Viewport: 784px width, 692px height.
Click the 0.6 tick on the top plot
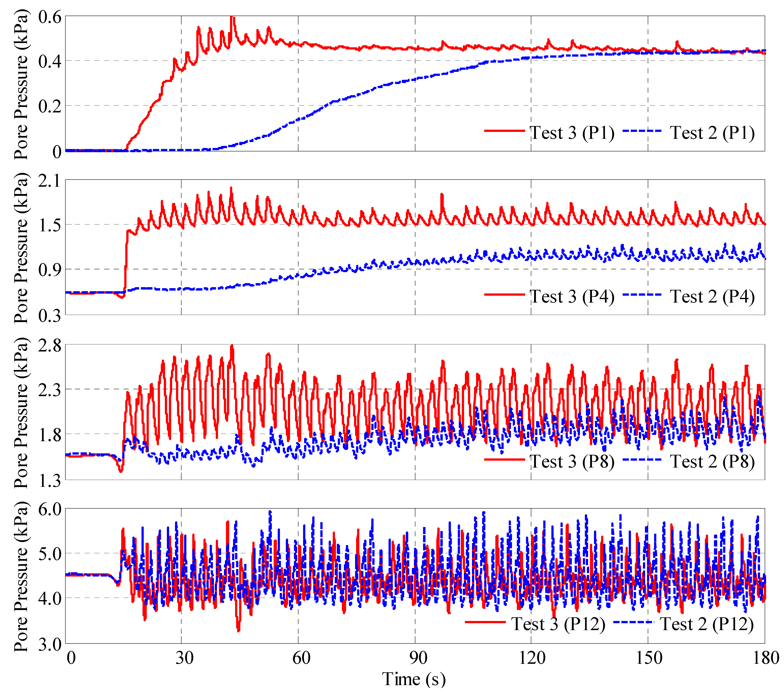coord(50,17)
